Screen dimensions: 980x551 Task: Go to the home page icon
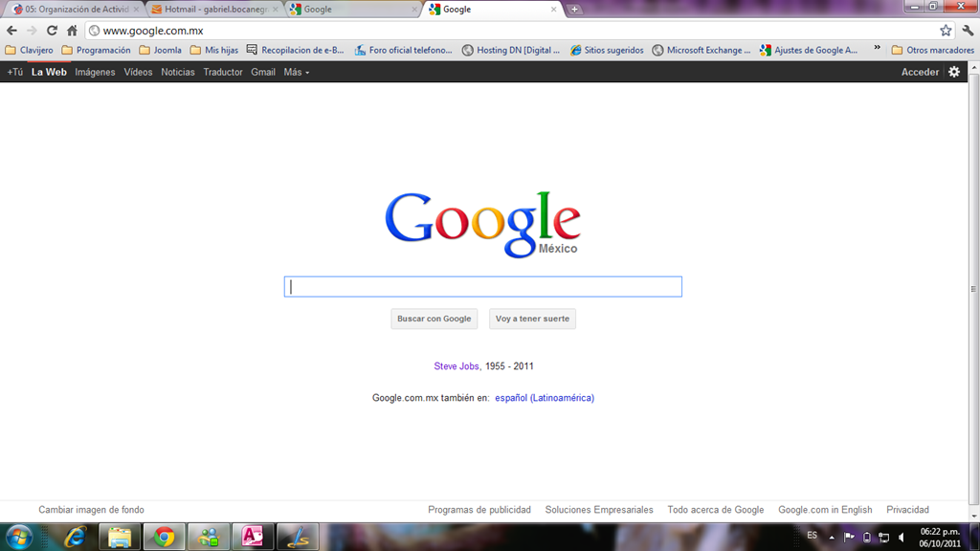point(72,31)
